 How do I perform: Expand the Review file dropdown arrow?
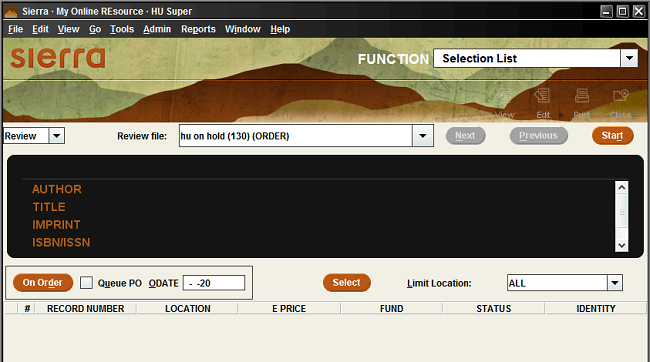click(x=422, y=136)
